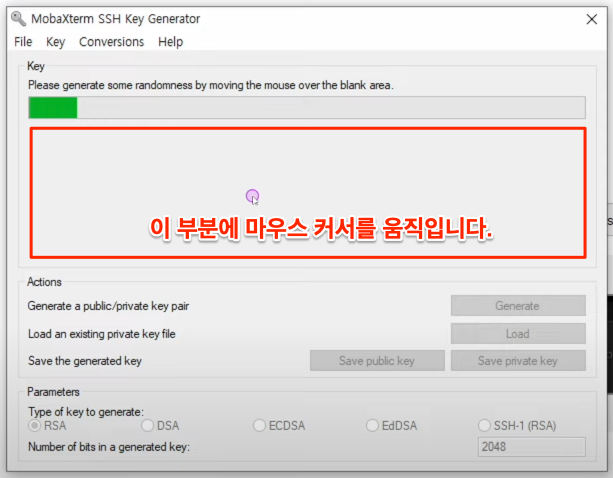Click the green randomness progress bar
The image size is (613, 478).
[307, 107]
